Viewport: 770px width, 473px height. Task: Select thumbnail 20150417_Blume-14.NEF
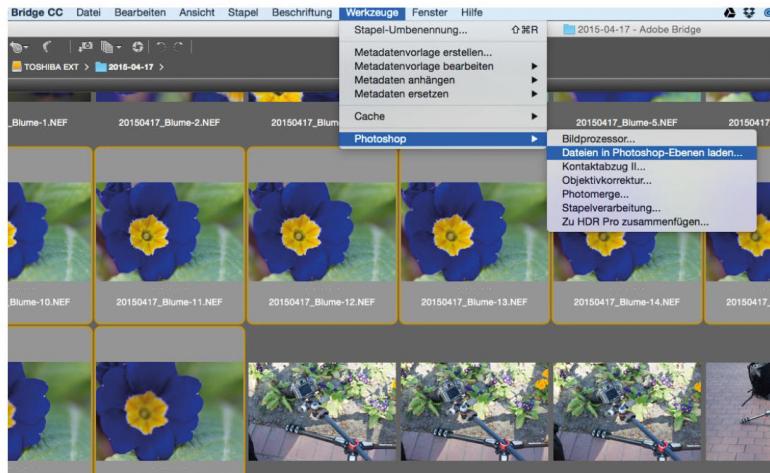(627, 255)
